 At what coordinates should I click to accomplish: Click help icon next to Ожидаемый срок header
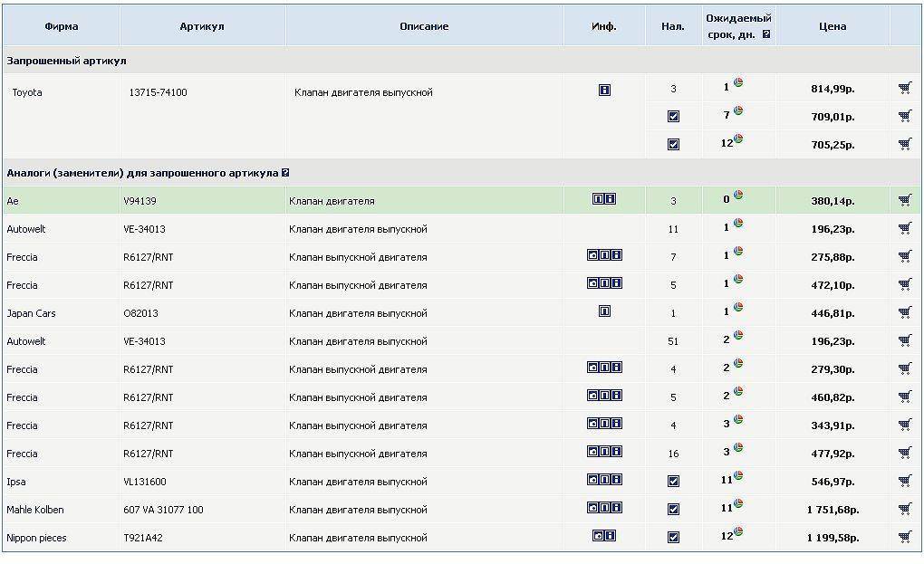[766, 35]
